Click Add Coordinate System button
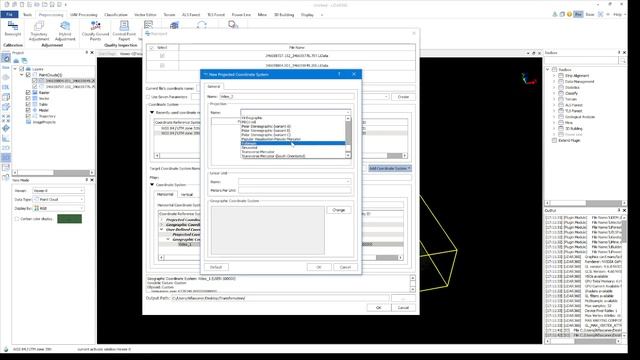640x360 pixels. coord(390,168)
